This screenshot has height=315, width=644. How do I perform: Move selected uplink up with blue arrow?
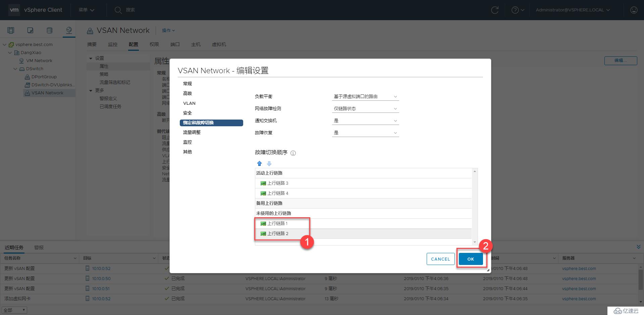coord(259,164)
